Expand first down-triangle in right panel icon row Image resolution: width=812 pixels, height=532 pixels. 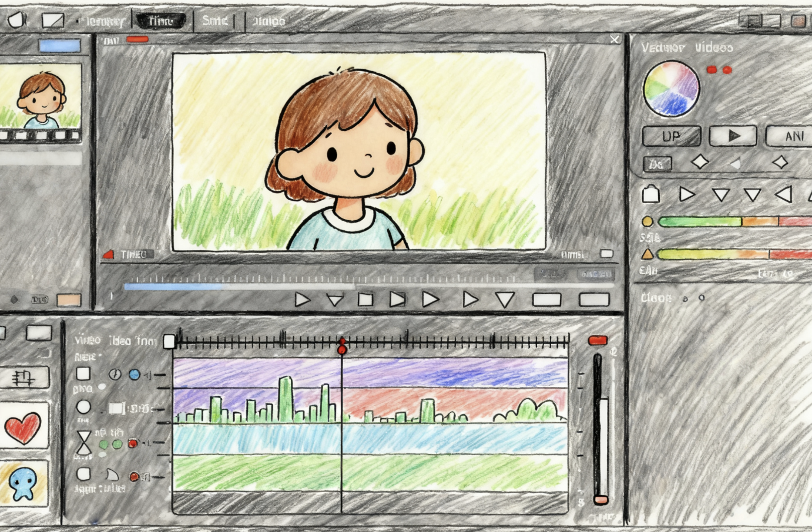click(x=720, y=195)
